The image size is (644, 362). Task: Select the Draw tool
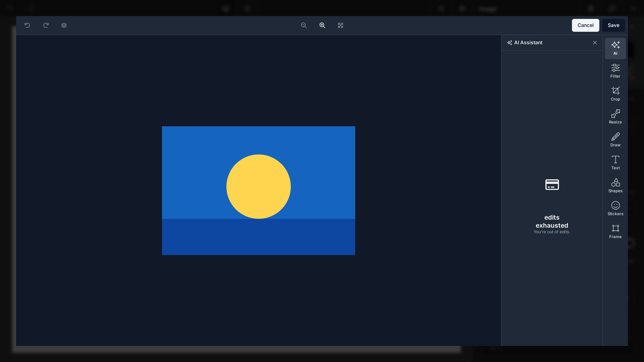click(615, 140)
